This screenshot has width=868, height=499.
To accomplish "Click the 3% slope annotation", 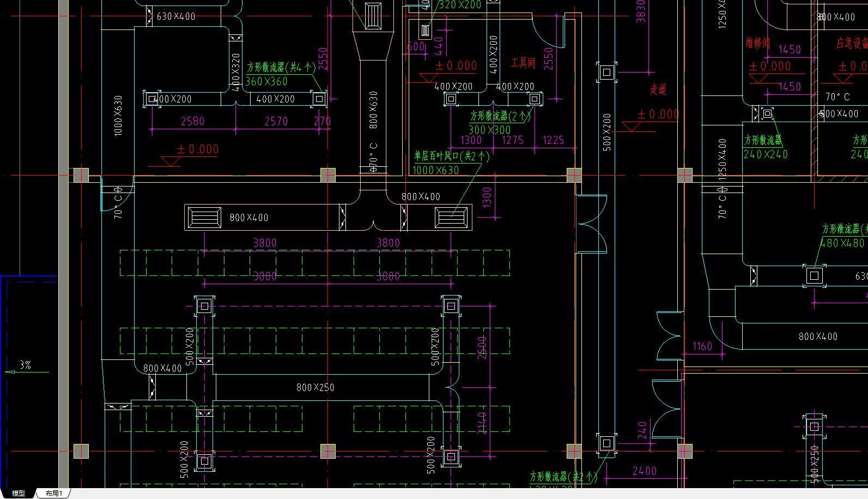I will pos(25,365).
